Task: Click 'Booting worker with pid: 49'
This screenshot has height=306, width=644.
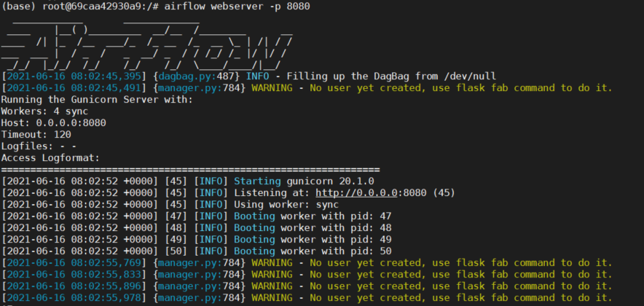Action: (x=313, y=240)
